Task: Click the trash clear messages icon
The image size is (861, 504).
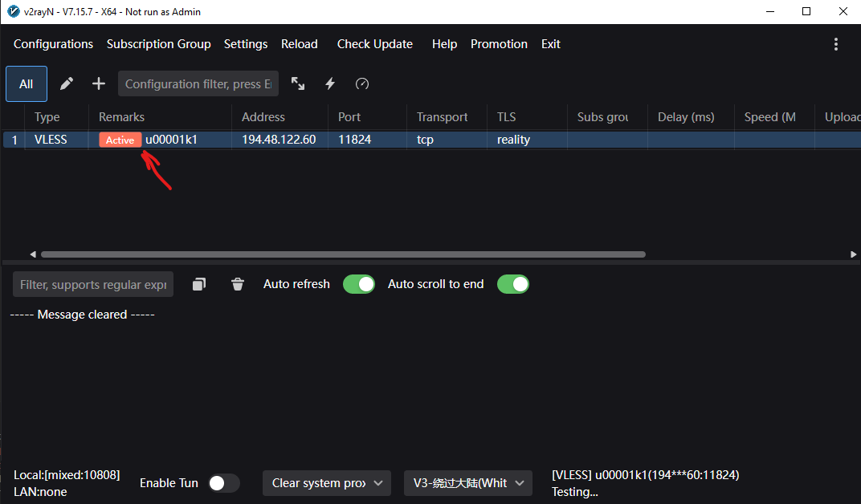Action: pos(237,284)
